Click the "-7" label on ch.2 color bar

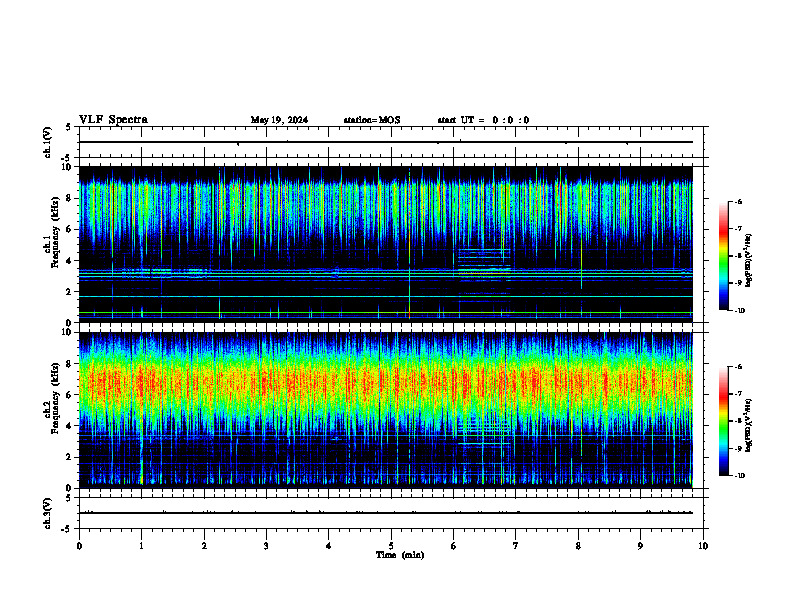[738, 394]
